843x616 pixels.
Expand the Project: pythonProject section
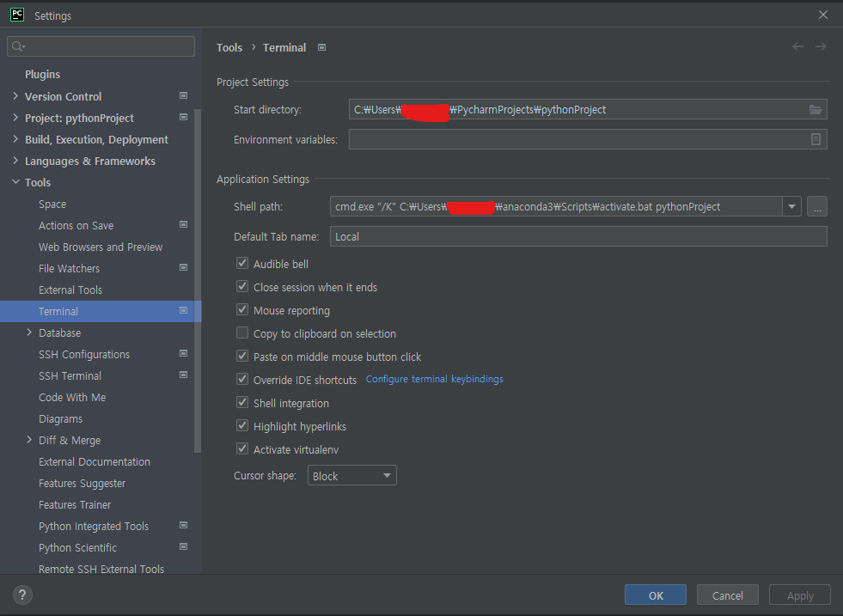pyautogui.click(x=15, y=118)
